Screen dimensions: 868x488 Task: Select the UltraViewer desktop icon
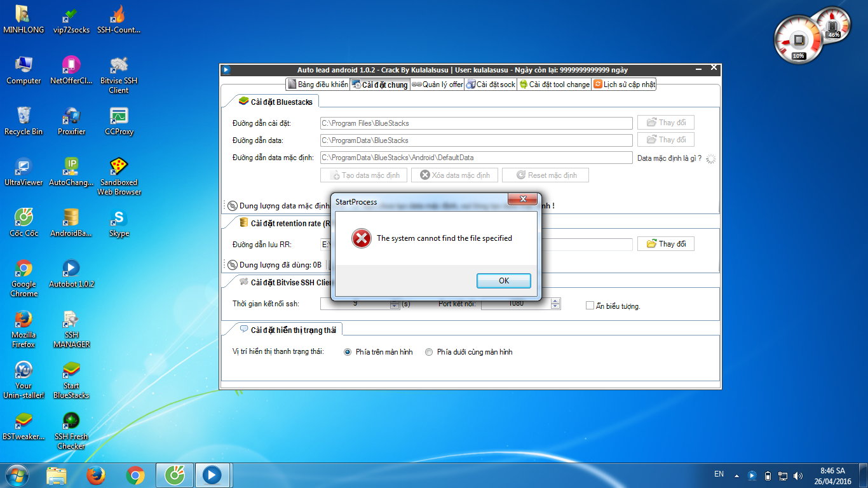[x=24, y=172]
